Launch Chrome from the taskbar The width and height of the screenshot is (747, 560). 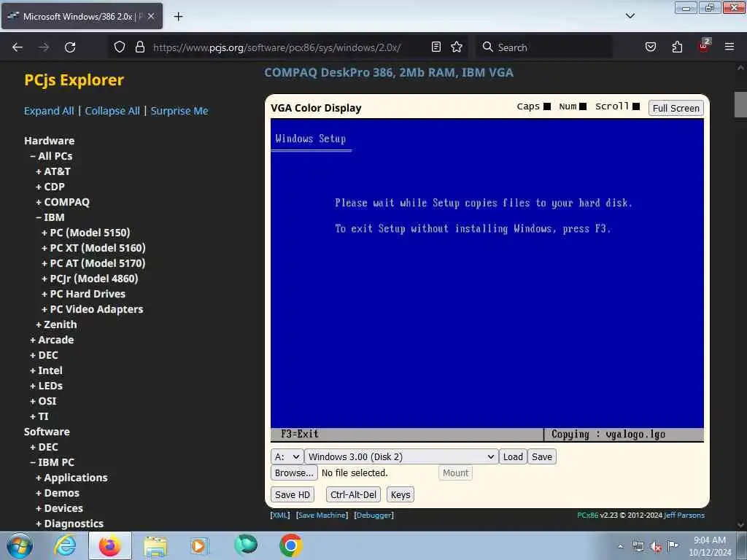point(290,545)
